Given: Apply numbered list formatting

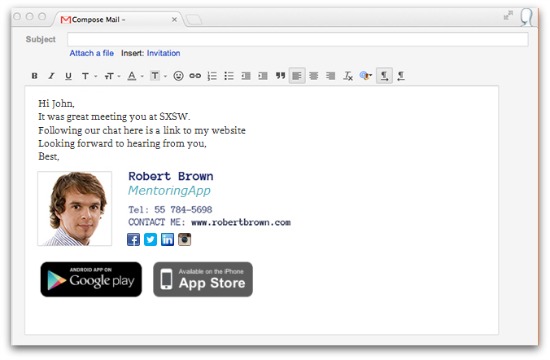Looking at the screenshot, I should click(x=212, y=76).
